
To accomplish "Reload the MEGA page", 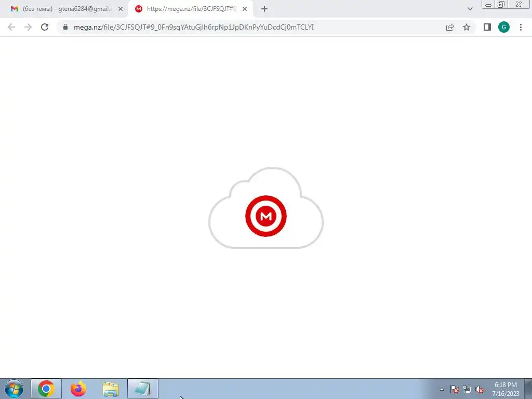I will (x=45, y=27).
